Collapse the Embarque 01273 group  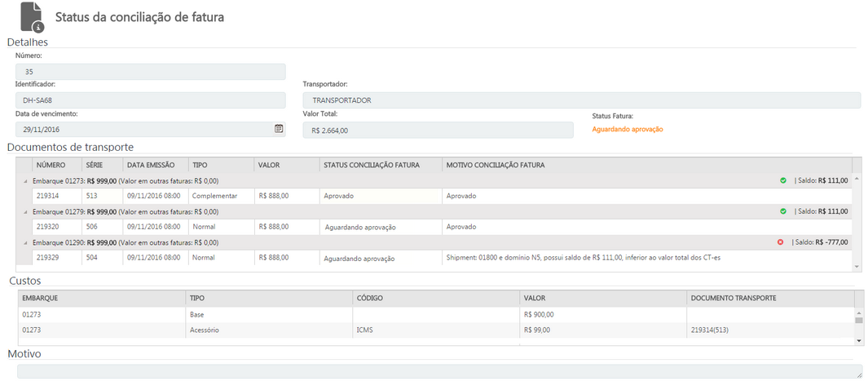24,180
